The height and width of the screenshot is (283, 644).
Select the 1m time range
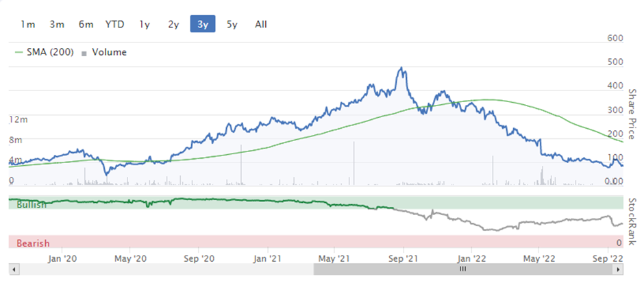click(28, 24)
